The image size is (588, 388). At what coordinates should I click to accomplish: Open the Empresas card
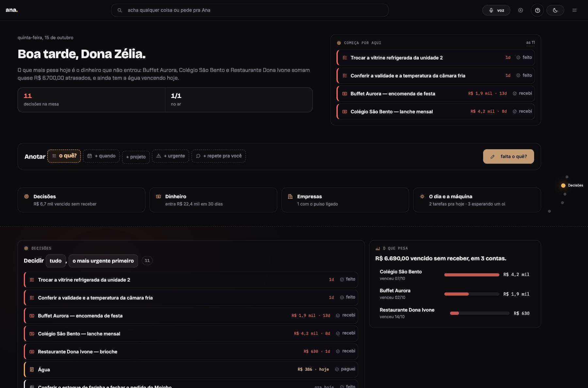(x=345, y=200)
